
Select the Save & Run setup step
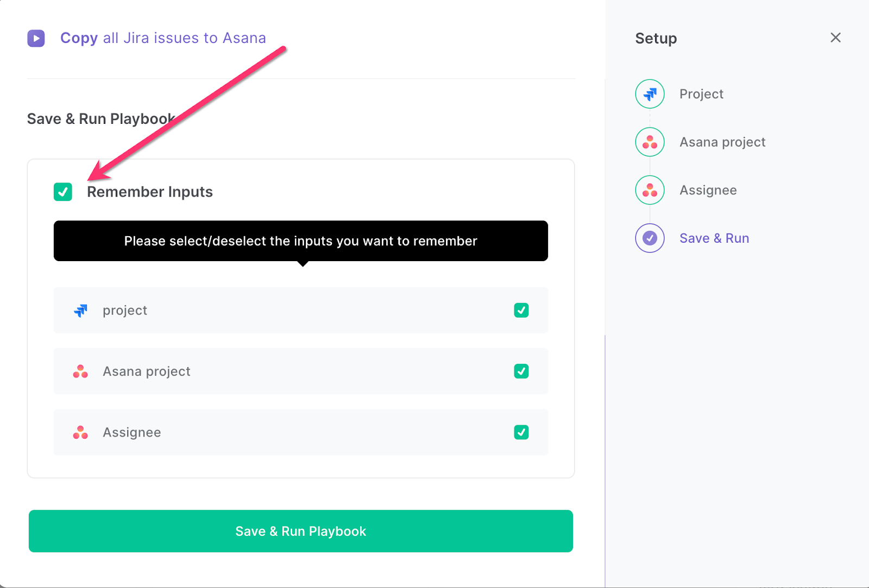(714, 238)
